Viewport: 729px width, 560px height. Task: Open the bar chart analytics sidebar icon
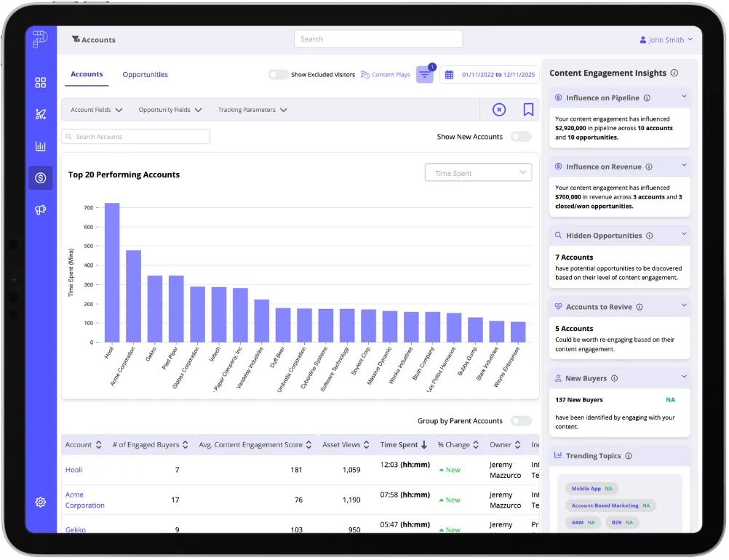point(41,146)
